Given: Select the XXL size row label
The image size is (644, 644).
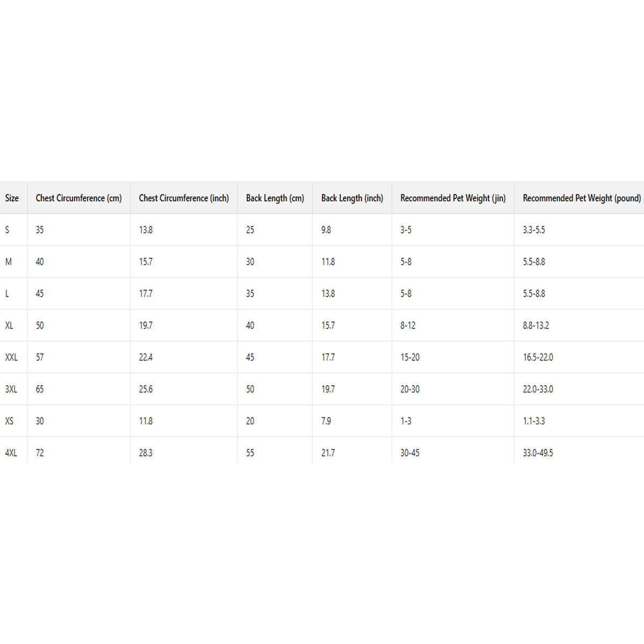Looking at the screenshot, I should point(11,357).
